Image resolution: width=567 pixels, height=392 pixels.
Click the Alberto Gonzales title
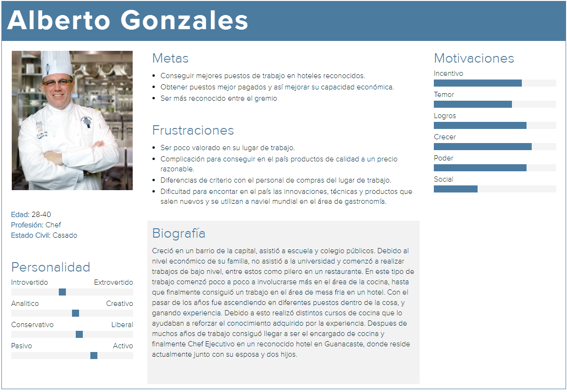tap(128, 21)
